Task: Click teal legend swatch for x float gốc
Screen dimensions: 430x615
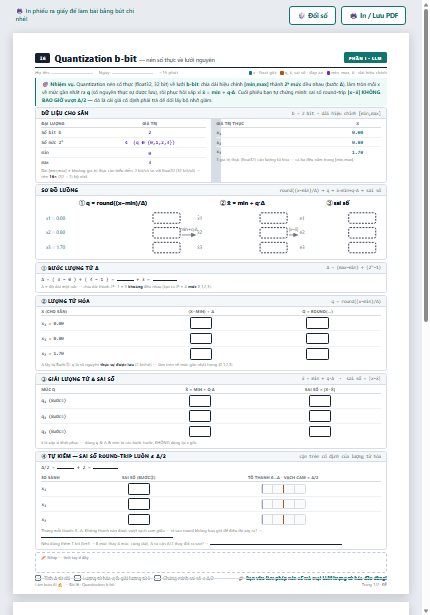Action: [x=250, y=73]
